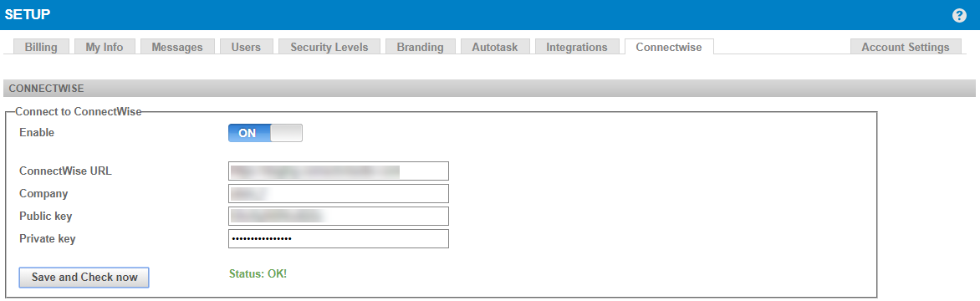Click the SETUP title in header
This screenshot has width=980, height=301.
(x=28, y=14)
